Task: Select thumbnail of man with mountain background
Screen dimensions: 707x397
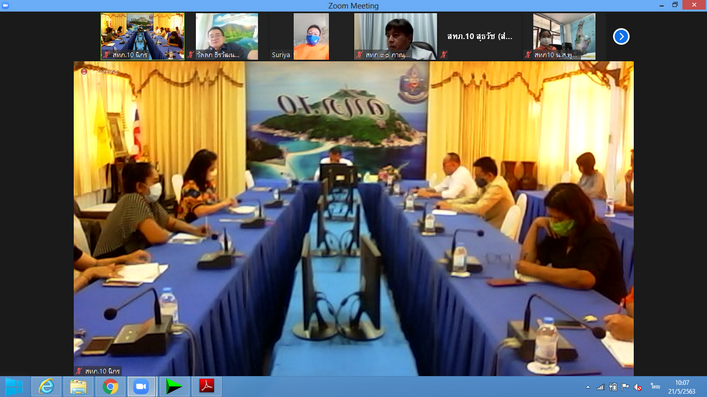Action: point(227,37)
